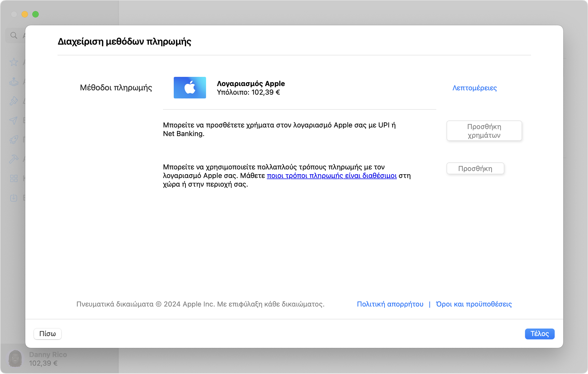Click the Λεπτομέρειες link
The image size is (588, 374).
(474, 88)
